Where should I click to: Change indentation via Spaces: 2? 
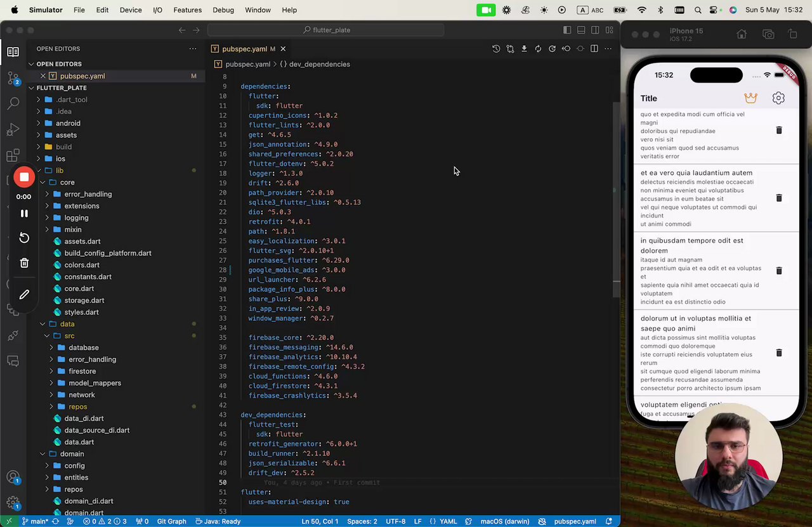coord(362,521)
